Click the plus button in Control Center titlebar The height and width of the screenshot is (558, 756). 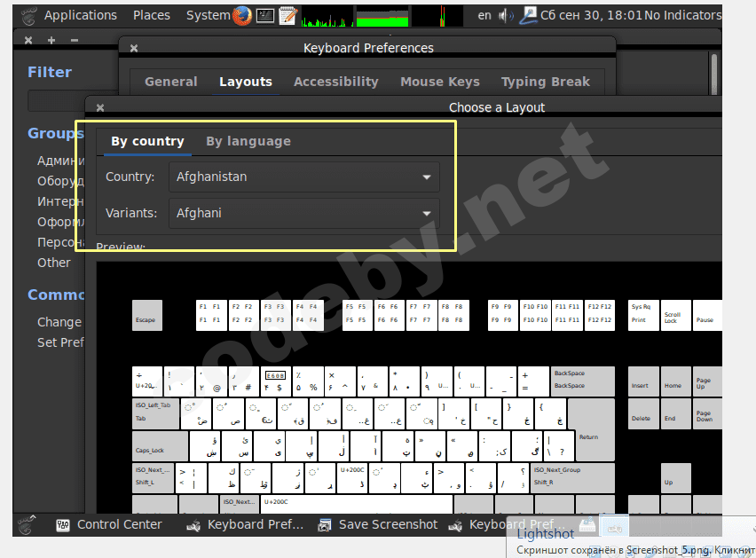coord(51,41)
